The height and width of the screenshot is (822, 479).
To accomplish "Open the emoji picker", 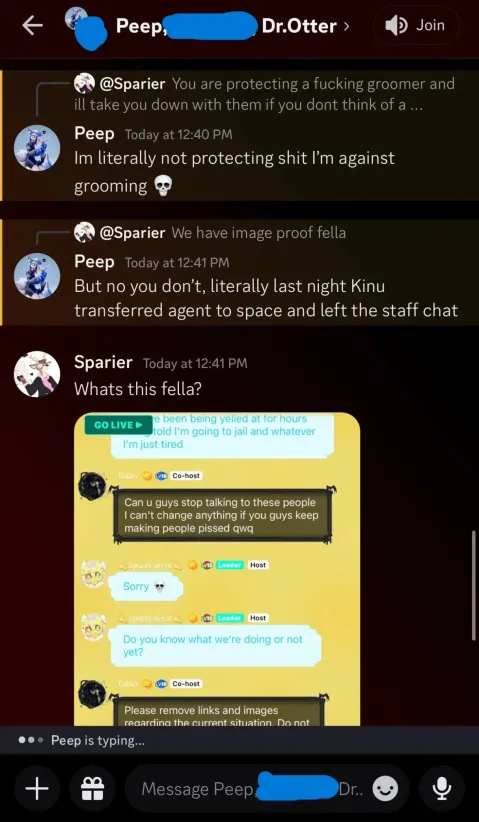I will tap(385, 788).
